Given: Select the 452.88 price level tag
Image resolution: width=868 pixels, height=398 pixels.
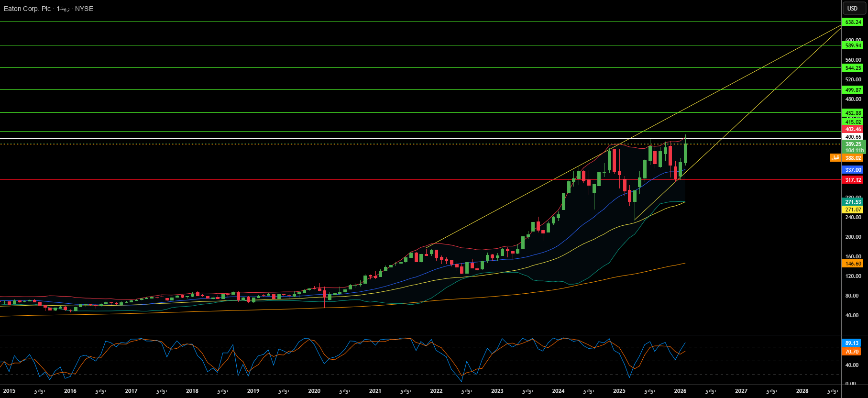Looking at the screenshot, I should click(x=853, y=113).
